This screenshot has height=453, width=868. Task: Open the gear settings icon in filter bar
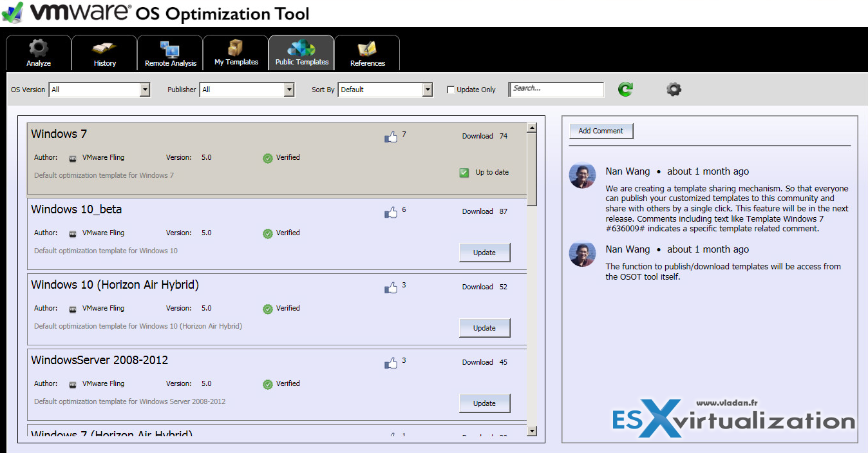(674, 90)
